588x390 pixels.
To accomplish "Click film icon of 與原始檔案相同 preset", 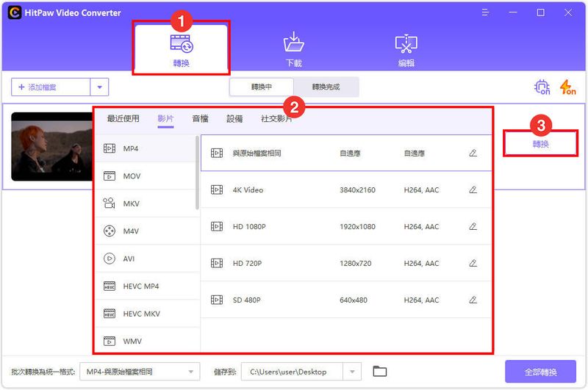I will coord(217,153).
